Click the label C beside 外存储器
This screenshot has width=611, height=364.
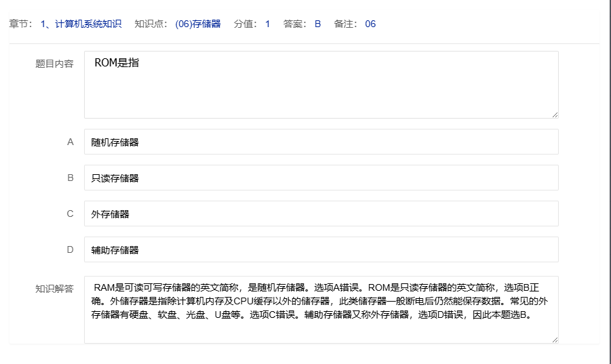tap(70, 214)
